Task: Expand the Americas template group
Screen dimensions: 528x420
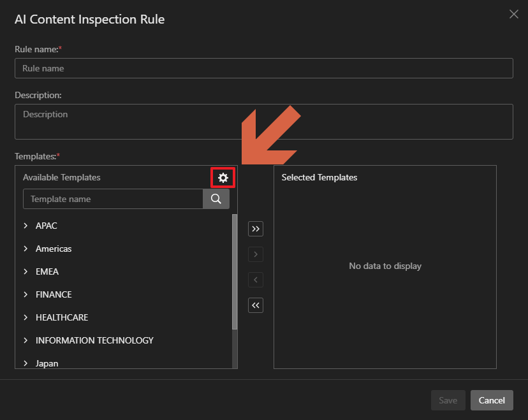Action: [26, 249]
